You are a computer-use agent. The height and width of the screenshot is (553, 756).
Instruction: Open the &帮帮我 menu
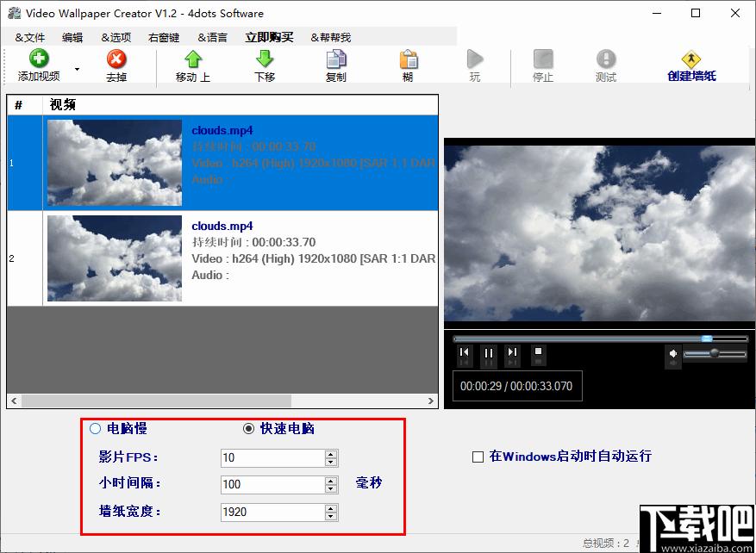tap(331, 38)
